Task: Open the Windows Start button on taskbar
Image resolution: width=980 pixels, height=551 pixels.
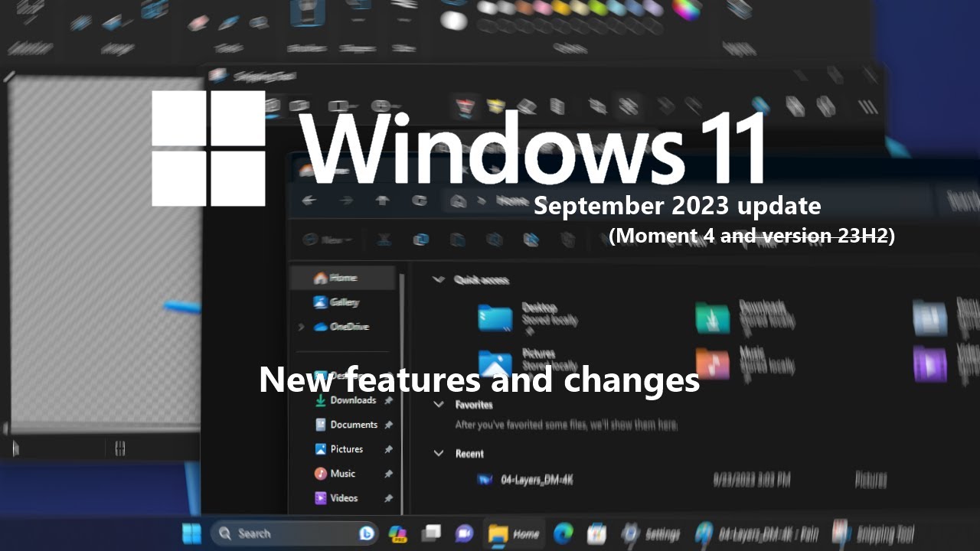Action: coord(191,533)
